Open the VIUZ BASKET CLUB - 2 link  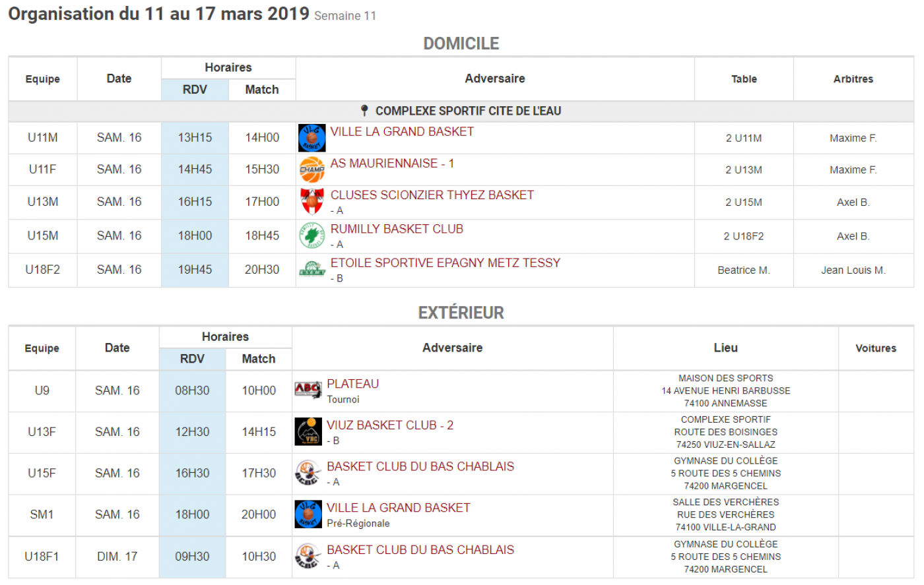tap(390, 425)
